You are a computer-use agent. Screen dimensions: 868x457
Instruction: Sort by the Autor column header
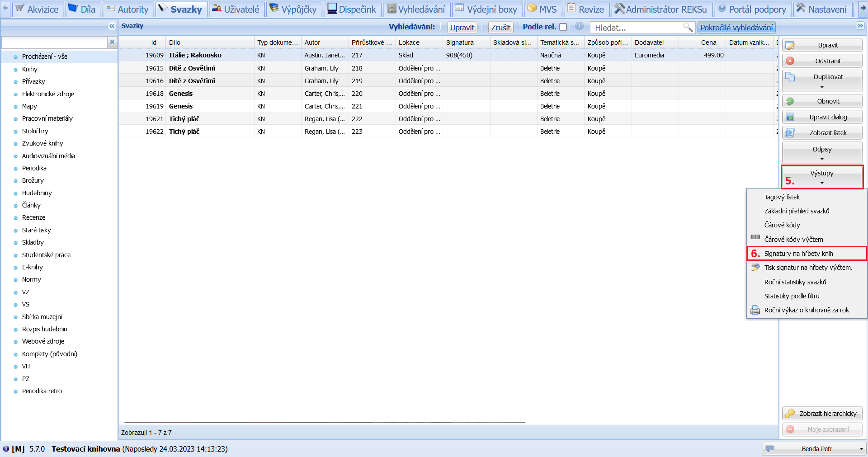point(325,42)
